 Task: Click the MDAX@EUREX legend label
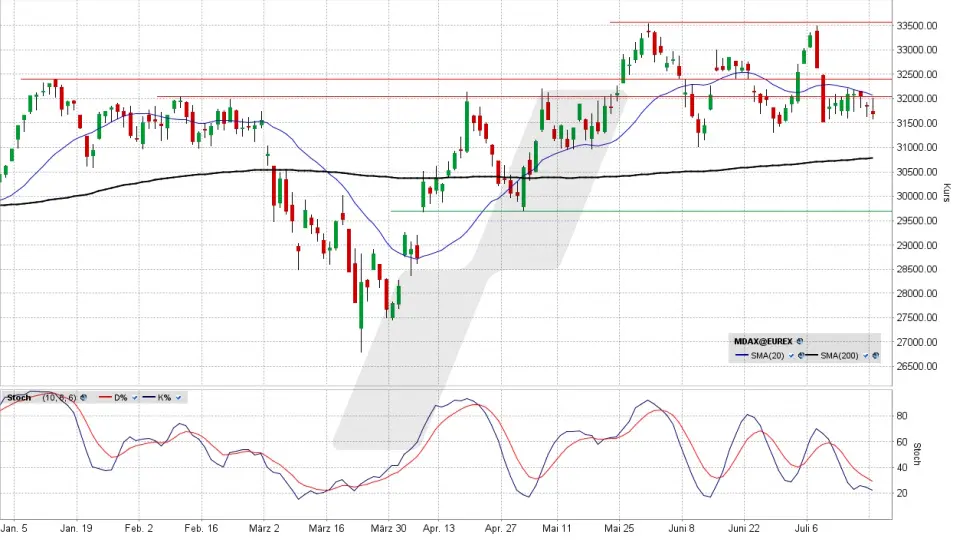pyautogui.click(x=763, y=341)
